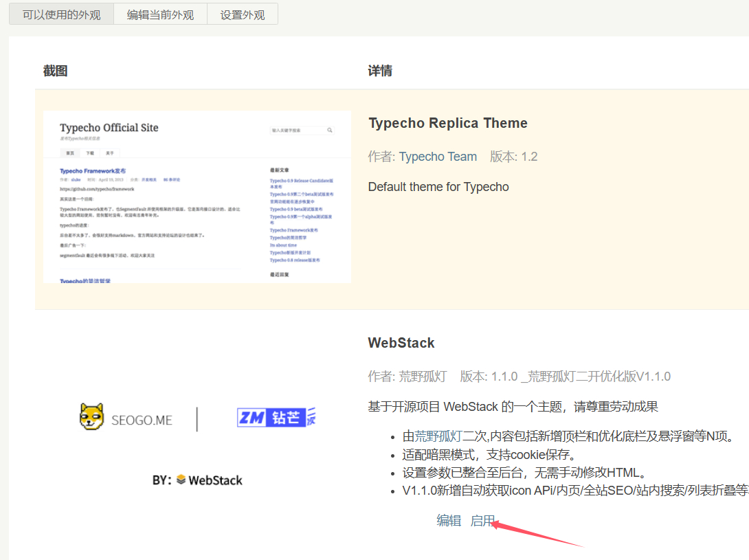
Task: Click the bullet V1.1.0新增自动获取icon API
Action: pyautogui.click(x=576, y=491)
